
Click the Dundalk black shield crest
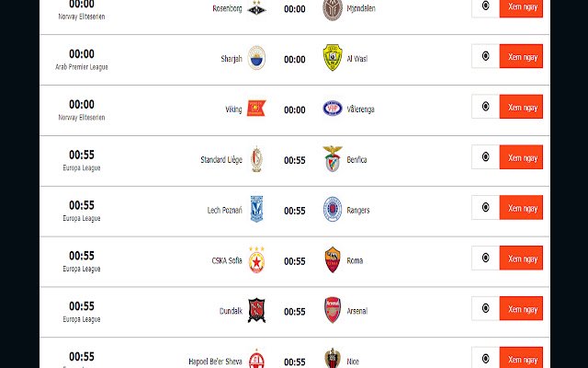coord(256,310)
